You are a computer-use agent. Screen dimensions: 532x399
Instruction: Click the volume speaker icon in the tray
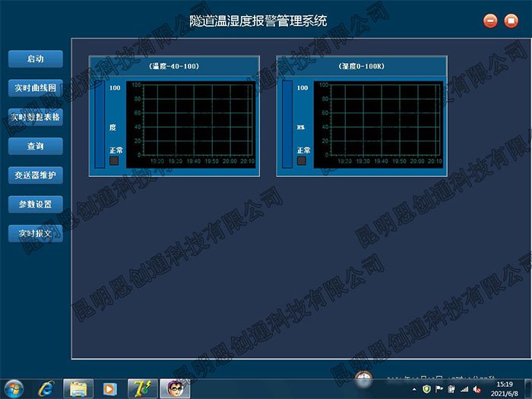[477, 389]
